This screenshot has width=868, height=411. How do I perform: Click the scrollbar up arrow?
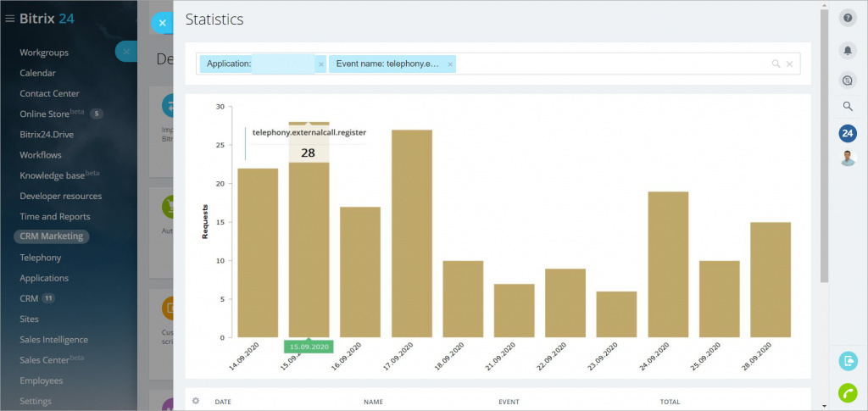coord(824,4)
